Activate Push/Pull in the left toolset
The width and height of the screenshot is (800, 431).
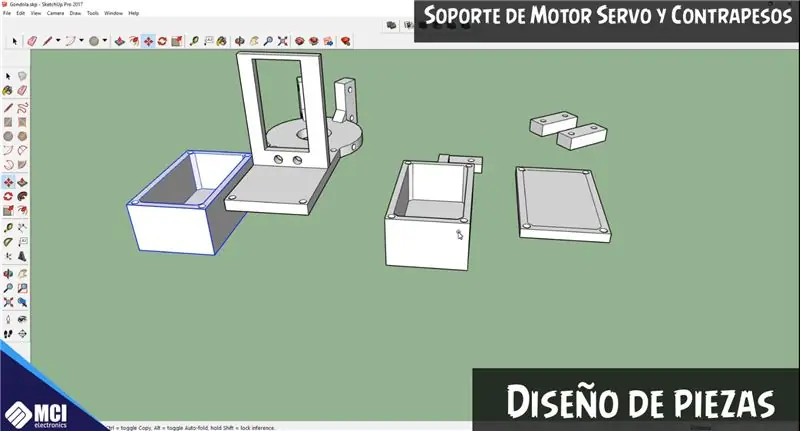point(22,182)
